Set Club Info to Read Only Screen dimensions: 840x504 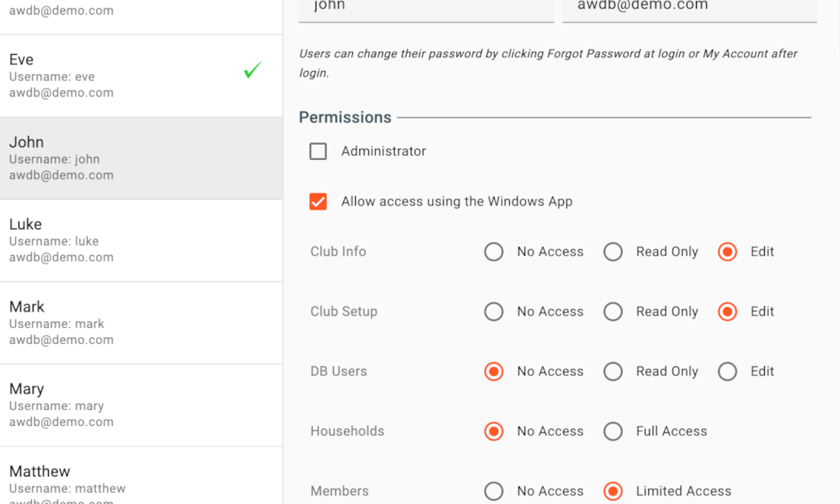pos(613,252)
